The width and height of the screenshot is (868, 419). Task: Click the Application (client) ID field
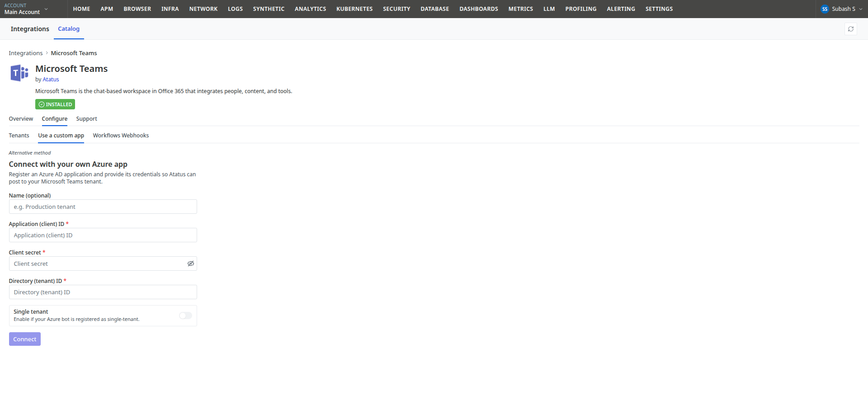click(x=103, y=235)
